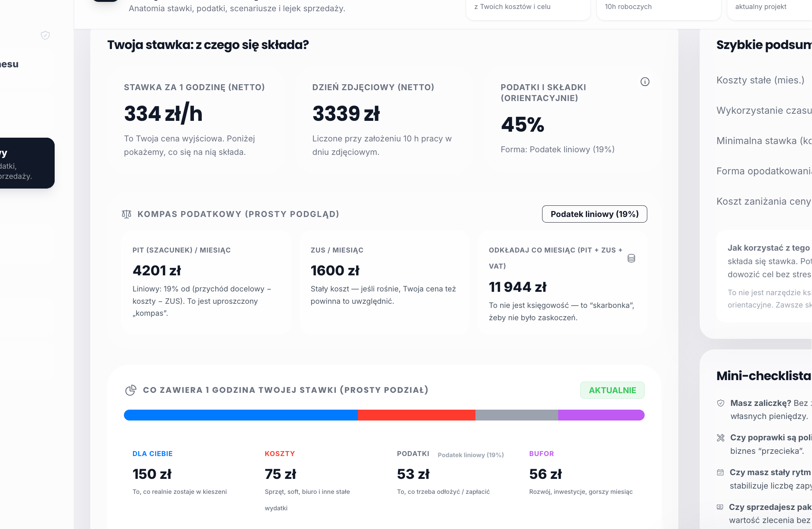Click the info icon on Podatki i składki card

click(645, 82)
